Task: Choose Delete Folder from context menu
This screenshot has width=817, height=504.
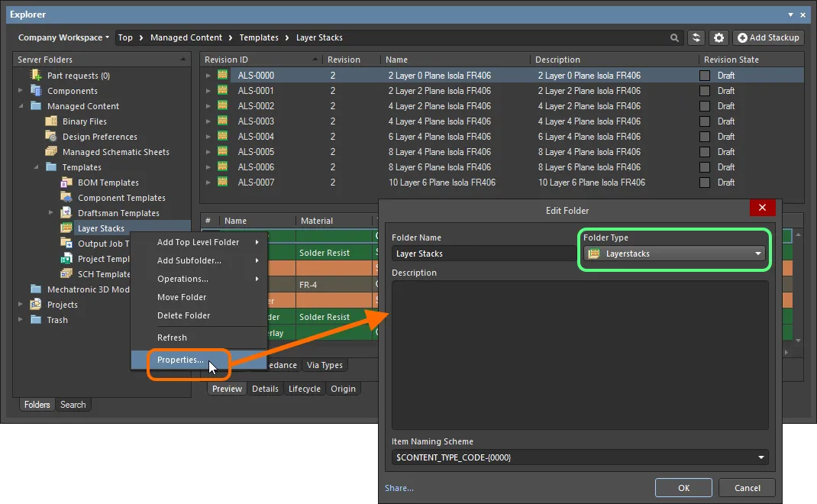Action: point(183,315)
